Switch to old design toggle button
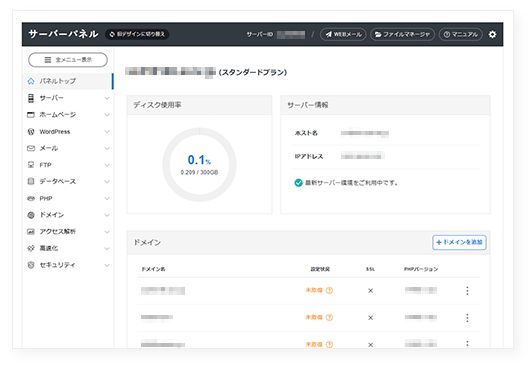Screen dimensions: 531x374 137,34
